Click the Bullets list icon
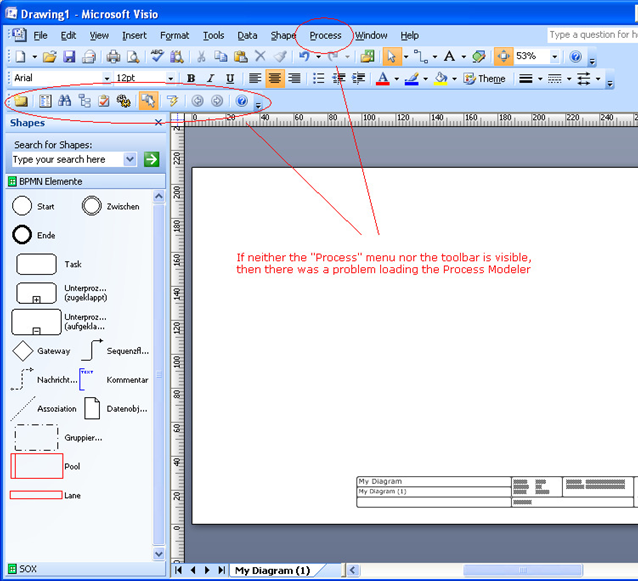The height and width of the screenshot is (581, 638). point(318,78)
